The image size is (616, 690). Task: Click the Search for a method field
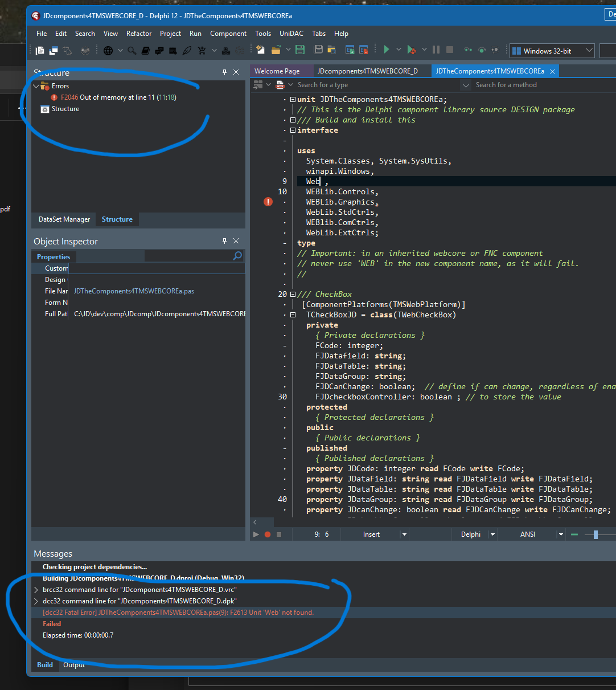pos(506,85)
